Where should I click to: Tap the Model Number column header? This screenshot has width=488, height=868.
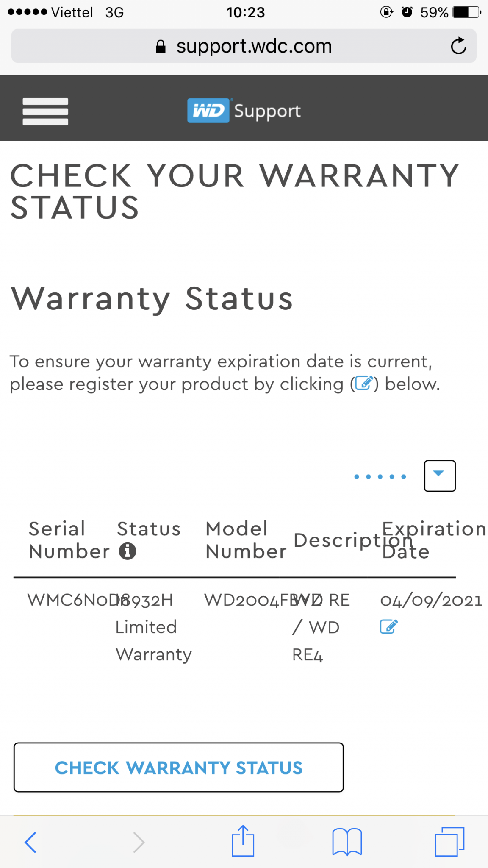246,540
